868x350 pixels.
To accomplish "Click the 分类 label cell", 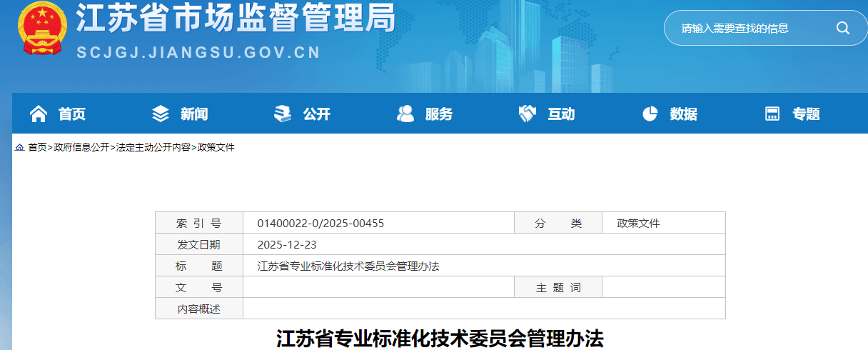I will (558, 223).
